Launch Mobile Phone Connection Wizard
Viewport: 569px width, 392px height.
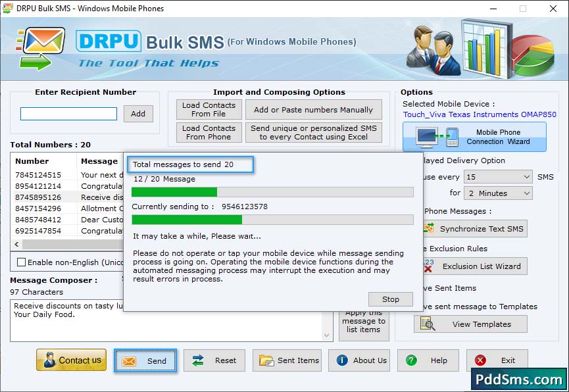(474, 137)
